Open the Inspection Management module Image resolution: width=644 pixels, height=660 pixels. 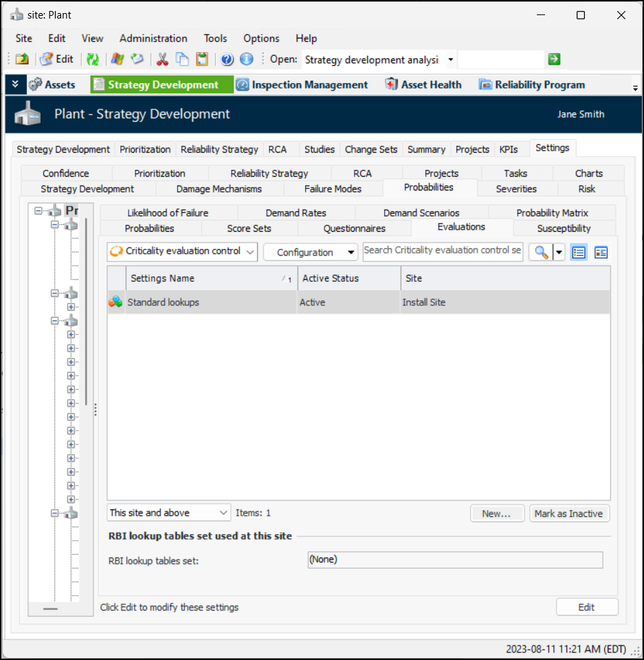302,85
